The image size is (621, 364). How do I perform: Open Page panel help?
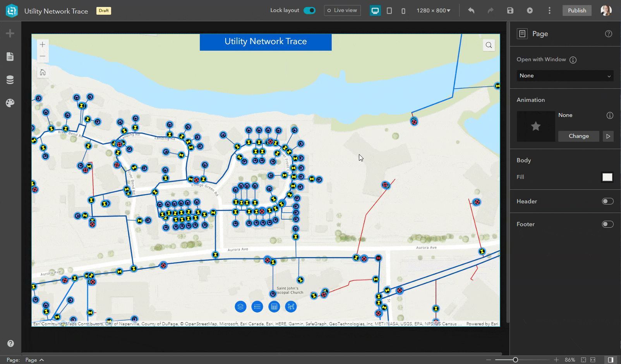coord(609,34)
